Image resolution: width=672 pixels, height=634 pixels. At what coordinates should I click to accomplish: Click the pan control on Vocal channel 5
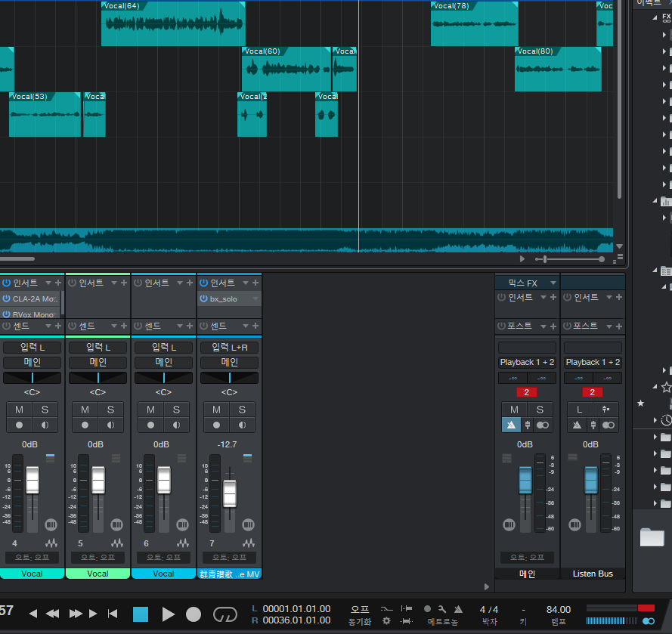click(x=98, y=378)
